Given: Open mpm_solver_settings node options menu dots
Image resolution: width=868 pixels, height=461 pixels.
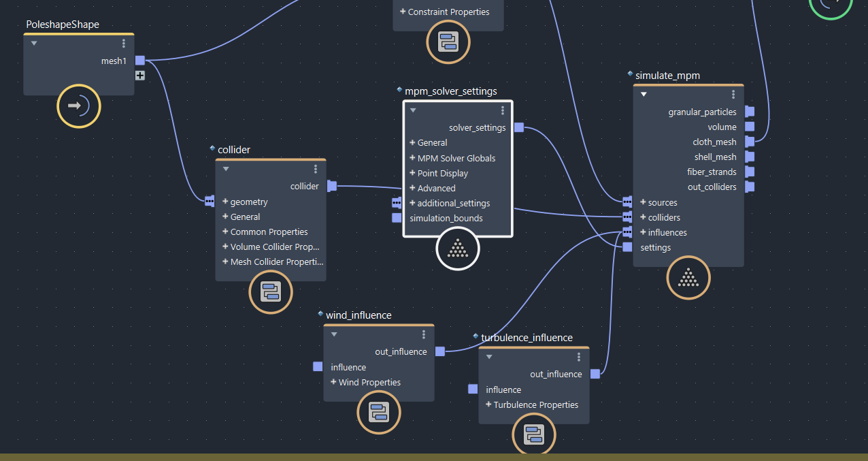Looking at the screenshot, I should point(503,110).
